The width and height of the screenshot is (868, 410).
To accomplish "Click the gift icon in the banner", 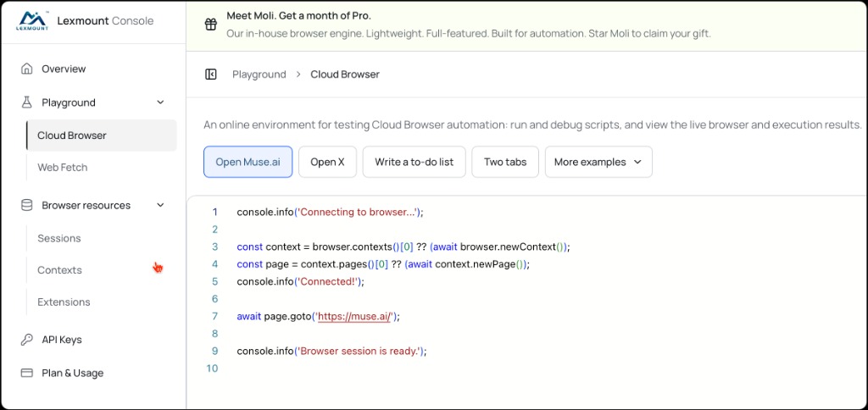I will [211, 25].
